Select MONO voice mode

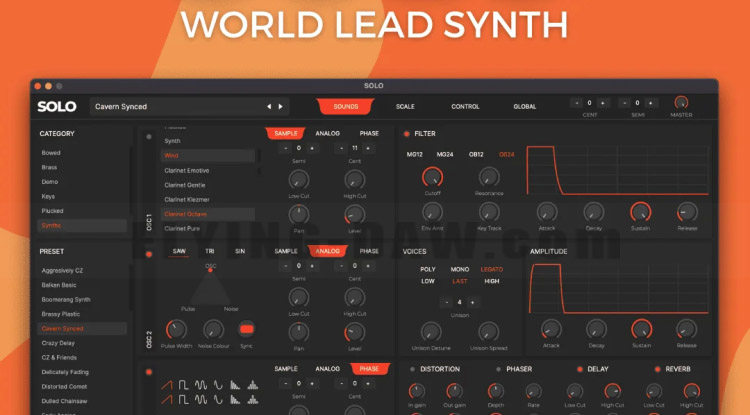pyautogui.click(x=460, y=269)
